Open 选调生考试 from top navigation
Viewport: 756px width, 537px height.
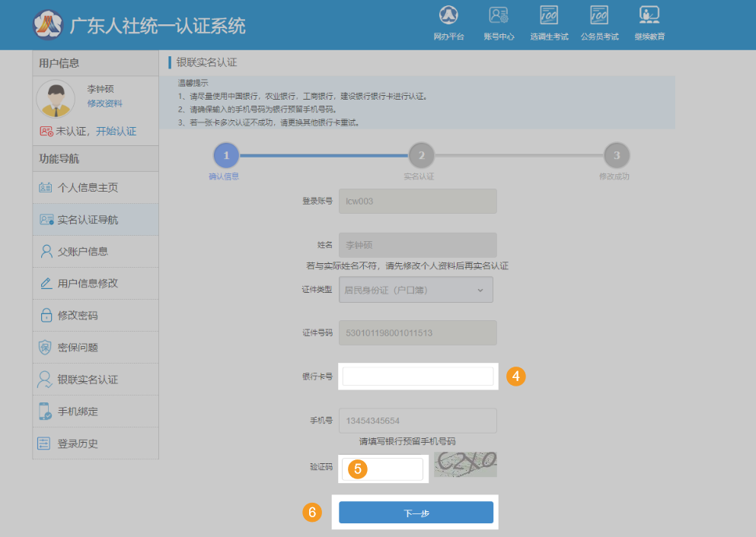tap(549, 15)
